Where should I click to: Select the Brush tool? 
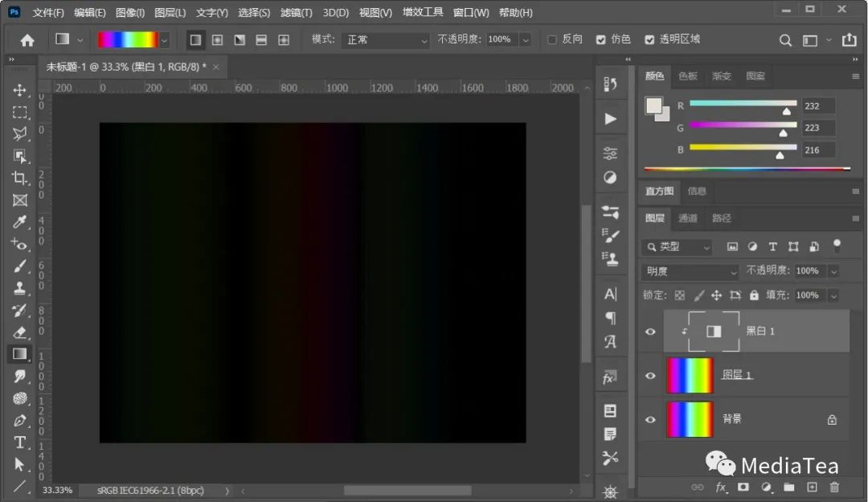(20, 266)
